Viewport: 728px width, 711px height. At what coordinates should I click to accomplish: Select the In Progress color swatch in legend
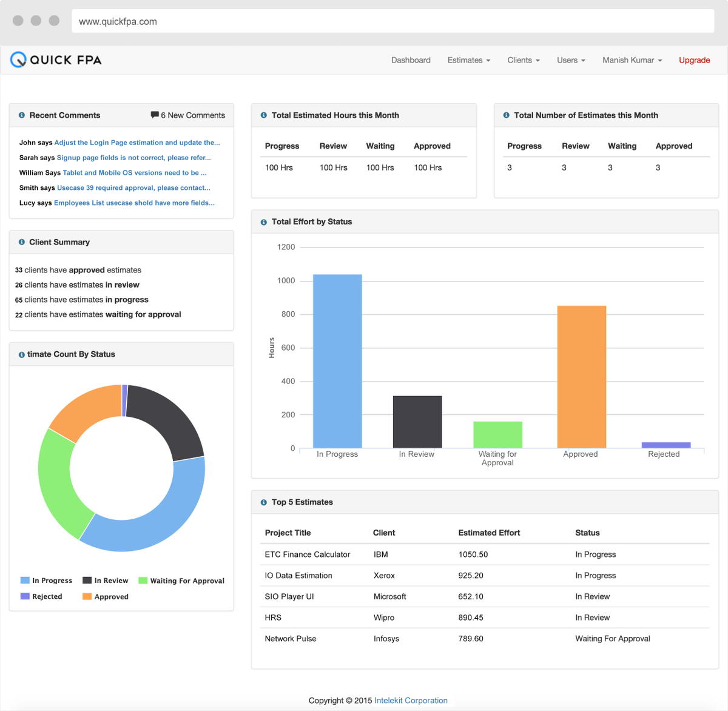click(x=24, y=581)
